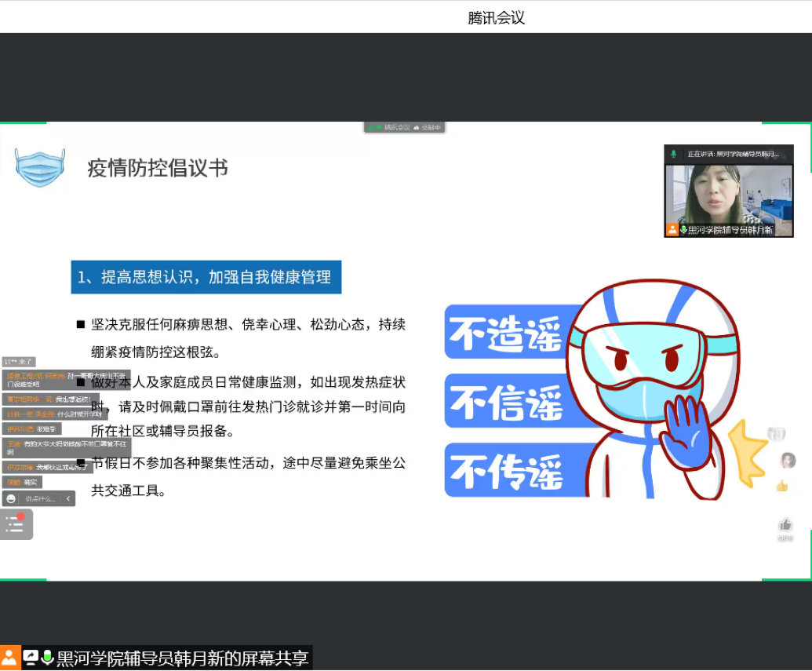Click the participant avatar near the reactions
The height and width of the screenshot is (671, 812).
(x=788, y=461)
